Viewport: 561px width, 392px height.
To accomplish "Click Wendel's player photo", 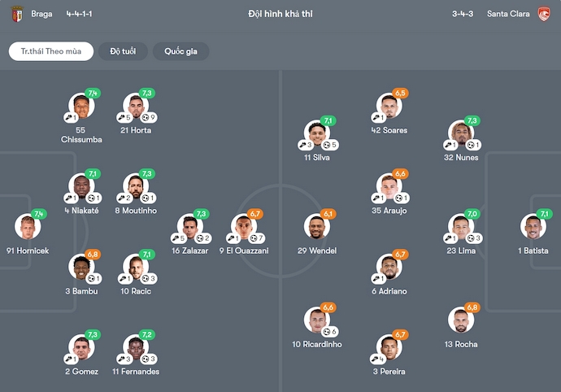I will tap(316, 227).
